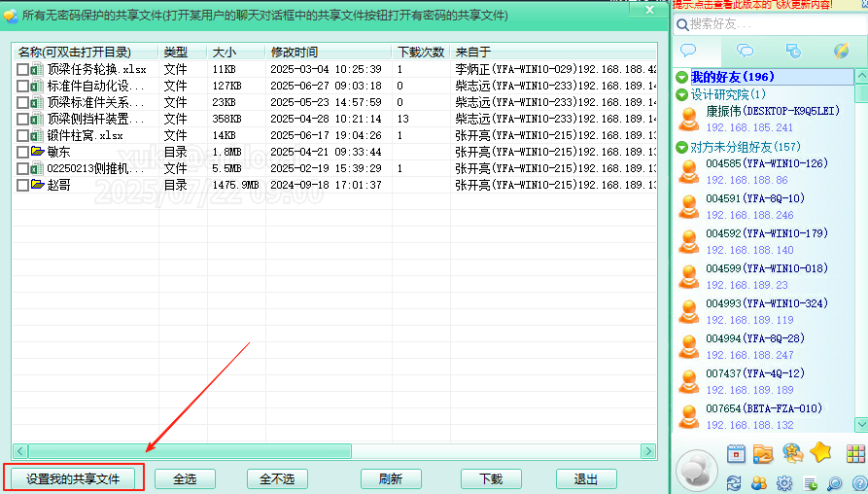Collapse the 对方未分组好友(157) group
Screen dimensions: 868x494
(x=682, y=147)
